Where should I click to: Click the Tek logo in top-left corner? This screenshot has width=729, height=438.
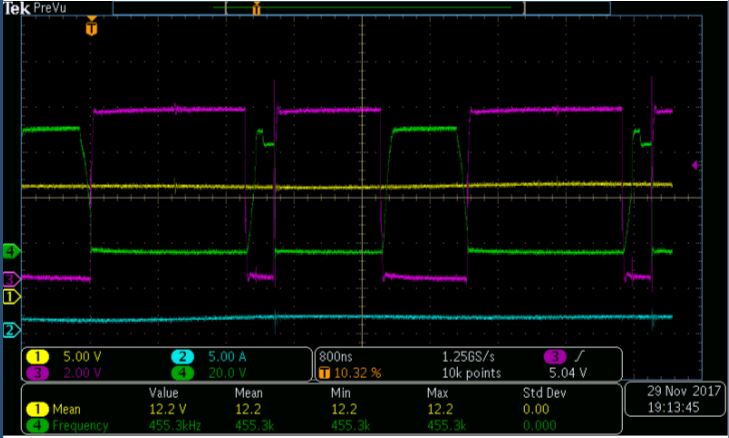point(18,8)
